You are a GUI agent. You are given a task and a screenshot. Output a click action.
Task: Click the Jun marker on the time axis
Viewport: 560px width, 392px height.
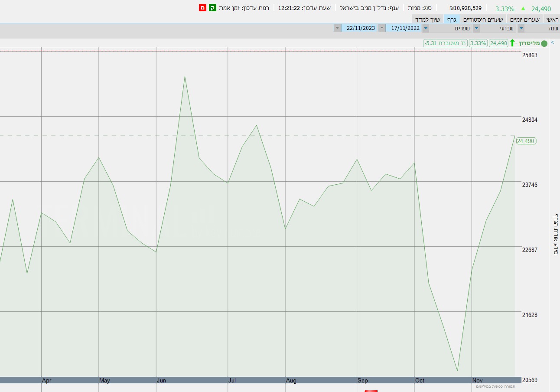161,380
